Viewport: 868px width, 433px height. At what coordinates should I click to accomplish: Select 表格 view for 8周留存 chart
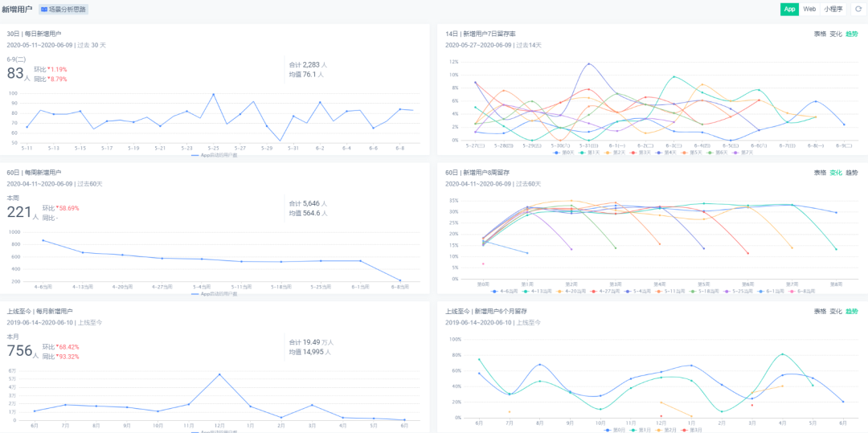click(x=821, y=173)
